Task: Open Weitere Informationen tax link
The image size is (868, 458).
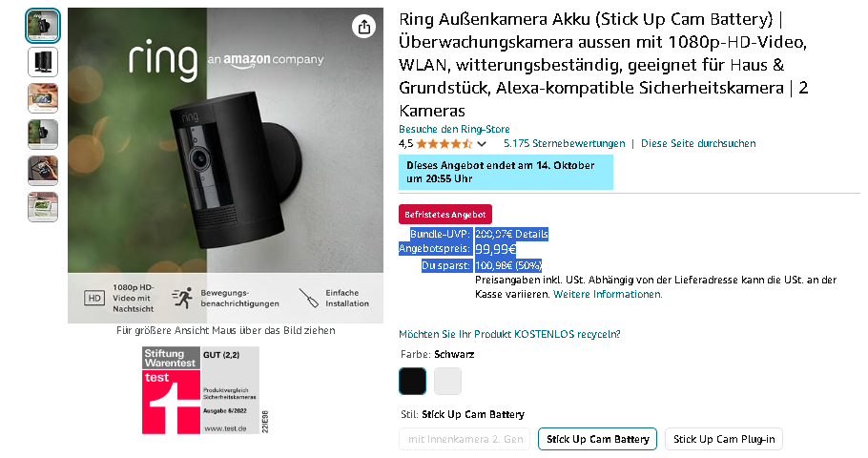Action: (x=608, y=294)
